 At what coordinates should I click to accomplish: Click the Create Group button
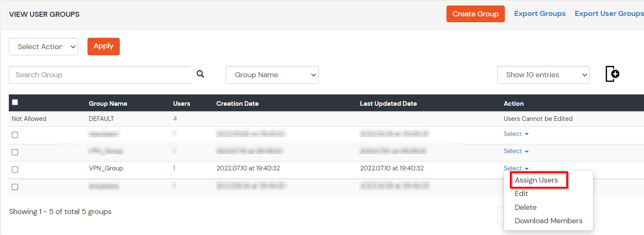point(475,14)
